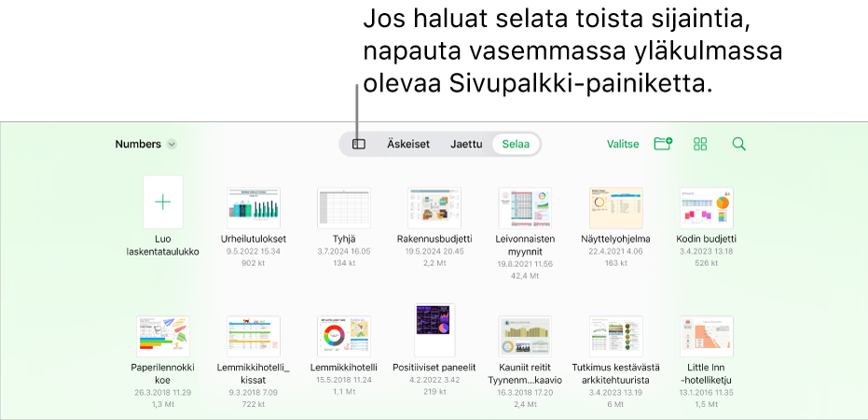Create a new folder with the folder-plus icon
Viewport: 868px width, 420px height.
pyautogui.click(x=663, y=144)
